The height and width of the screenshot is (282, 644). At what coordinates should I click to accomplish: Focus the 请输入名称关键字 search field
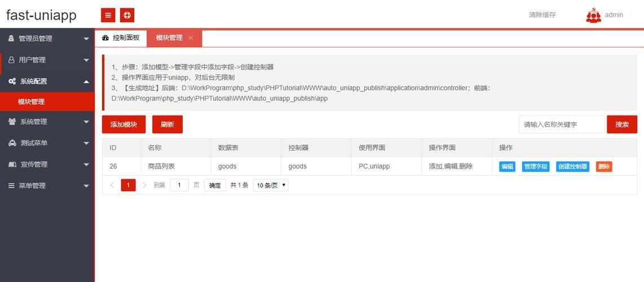pyautogui.click(x=562, y=125)
